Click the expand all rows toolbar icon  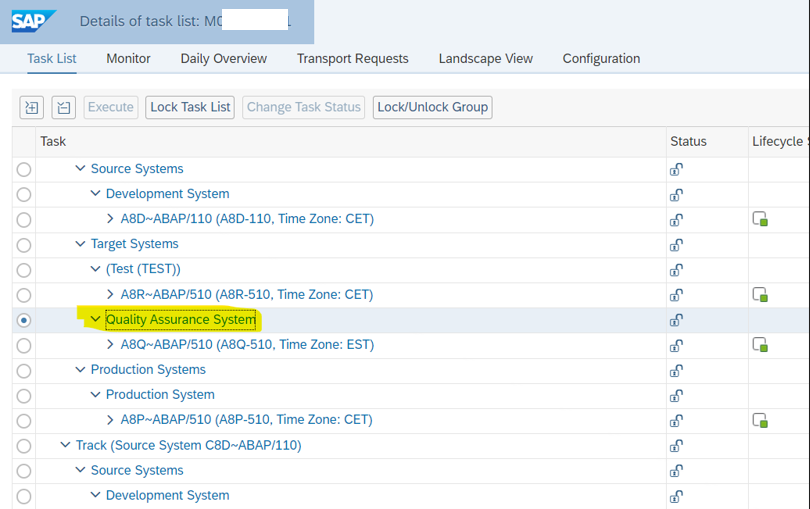point(32,107)
